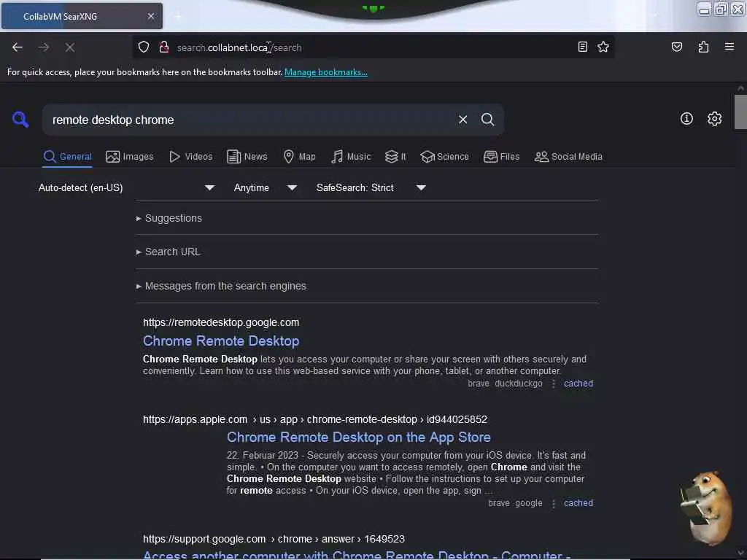The image size is (747, 560).
Task: Open preferences gear icon
Action: click(714, 119)
